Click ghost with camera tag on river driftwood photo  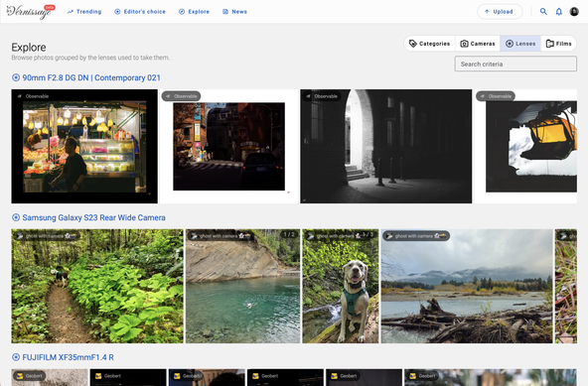(x=416, y=236)
